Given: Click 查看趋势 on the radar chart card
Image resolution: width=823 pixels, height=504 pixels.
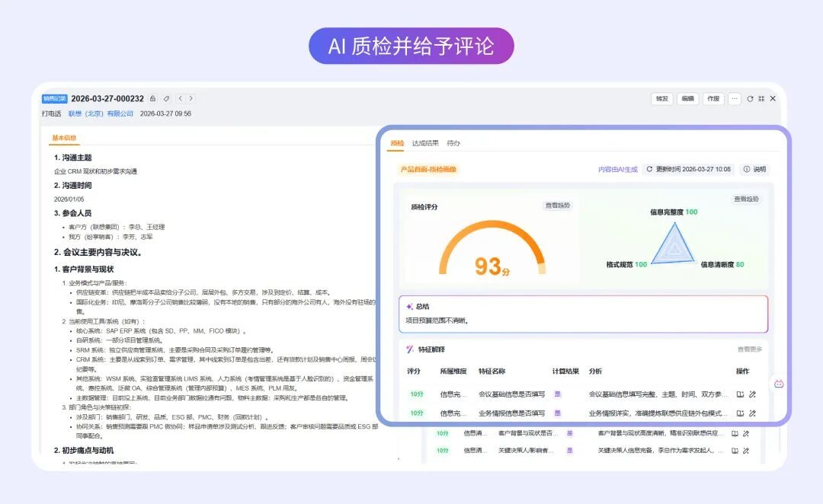Looking at the screenshot, I should point(746,199).
